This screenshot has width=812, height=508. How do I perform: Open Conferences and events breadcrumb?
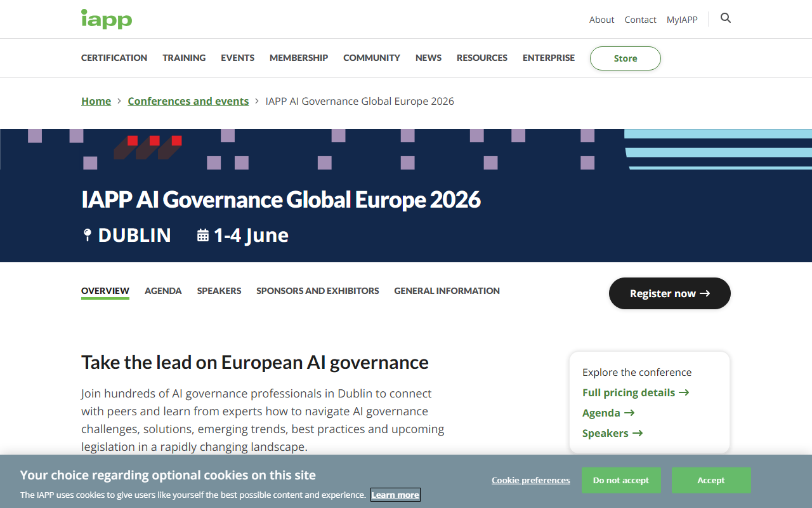[188, 101]
